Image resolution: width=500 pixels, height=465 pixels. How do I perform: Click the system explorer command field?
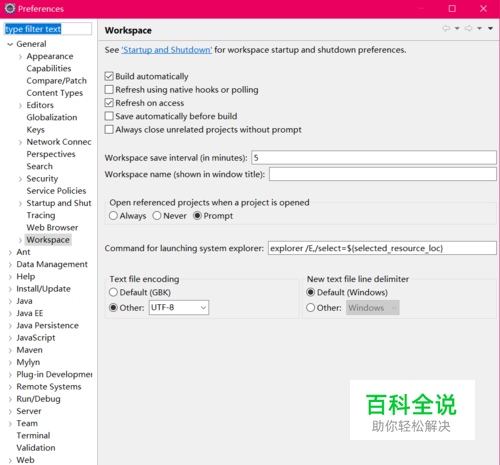[382, 248]
